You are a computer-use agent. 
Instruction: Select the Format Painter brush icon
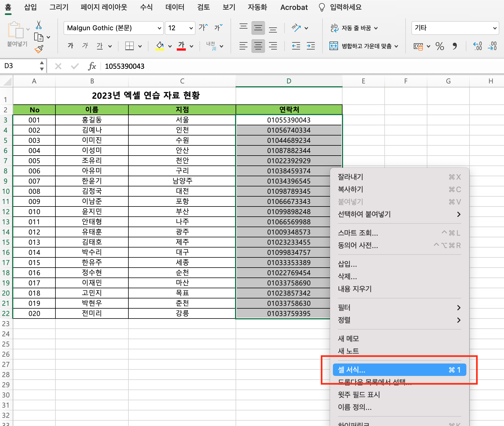click(x=39, y=49)
